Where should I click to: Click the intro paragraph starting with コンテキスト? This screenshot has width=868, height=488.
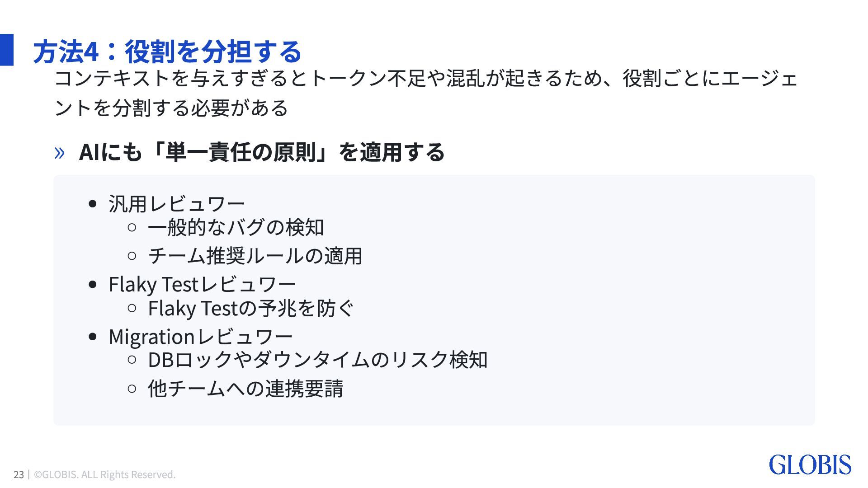pyautogui.click(x=426, y=93)
